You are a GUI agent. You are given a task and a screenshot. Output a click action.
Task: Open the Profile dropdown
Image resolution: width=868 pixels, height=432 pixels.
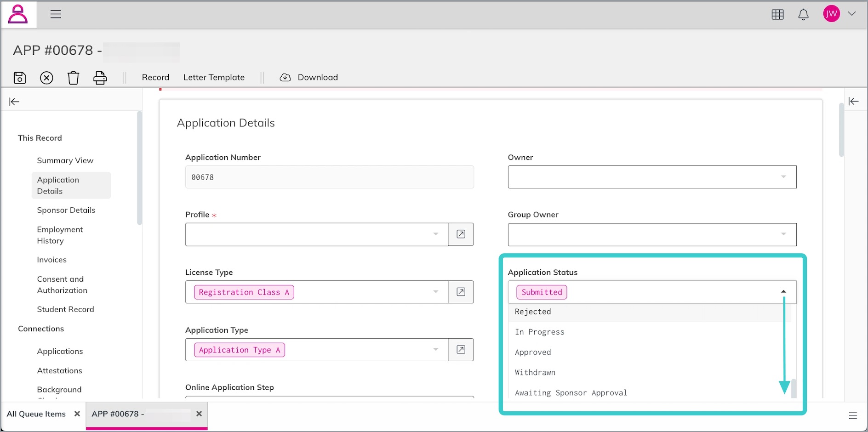tap(317, 234)
